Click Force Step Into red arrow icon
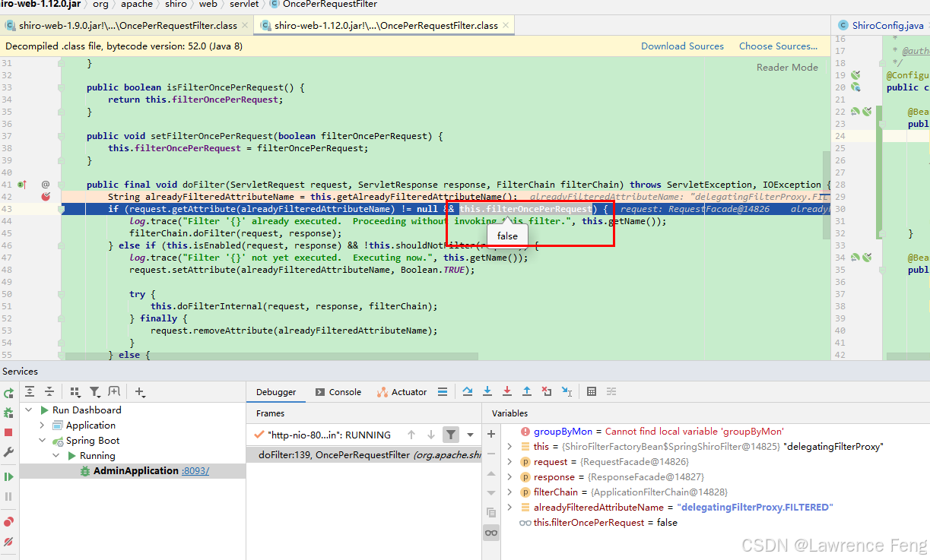This screenshot has height=560, width=930. [507, 392]
